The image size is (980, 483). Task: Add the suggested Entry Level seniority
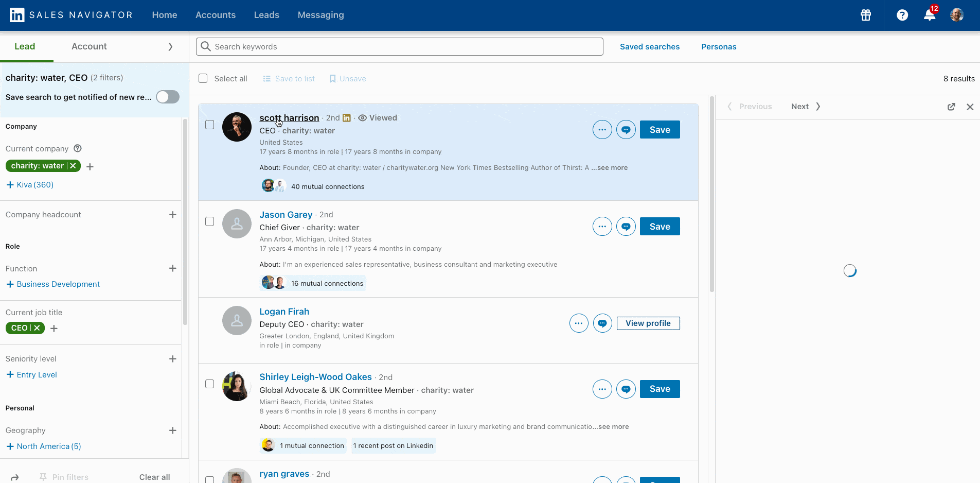pyautogui.click(x=31, y=375)
